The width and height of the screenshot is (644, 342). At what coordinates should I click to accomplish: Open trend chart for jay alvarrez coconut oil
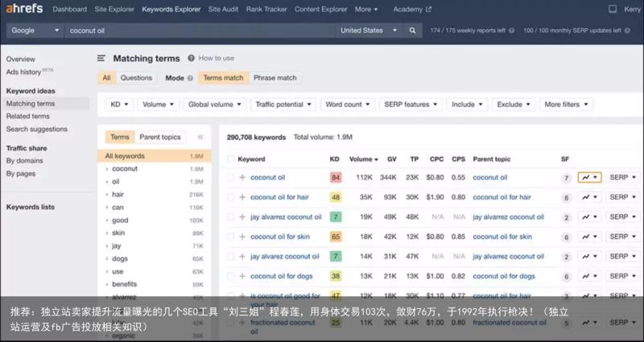tap(590, 216)
